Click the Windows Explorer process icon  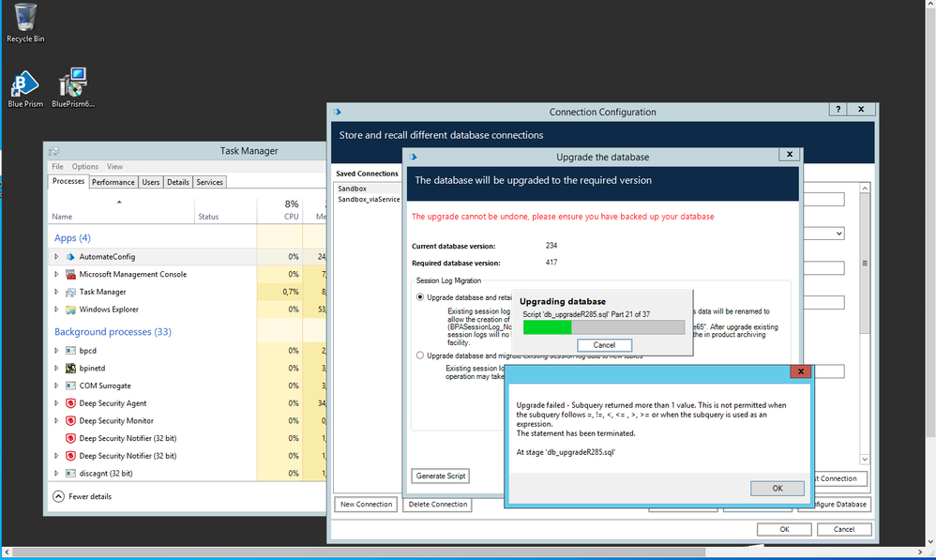click(x=70, y=310)
